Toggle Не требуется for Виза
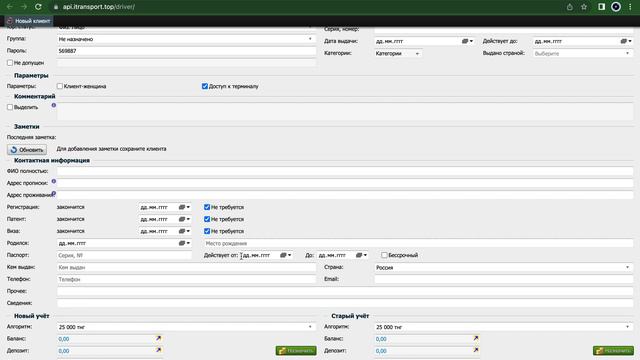The height and width of the screenshot is (360, 640). coord(207,231)
